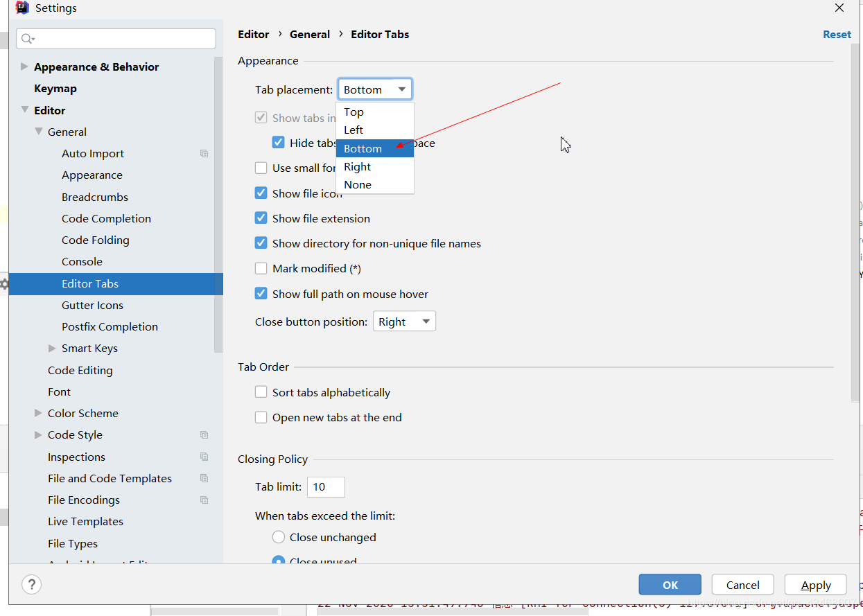The image size is (863, 616).
Task: Enable Sort tabs alphabetically
Action: tap(261, 392)
